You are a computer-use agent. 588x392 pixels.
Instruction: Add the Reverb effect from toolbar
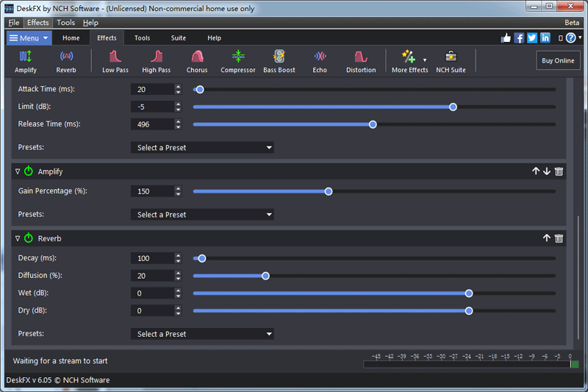66,62
